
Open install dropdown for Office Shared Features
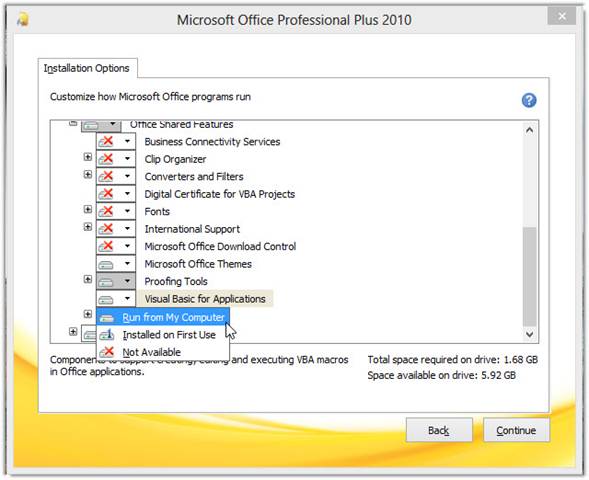tap(101, 125)
